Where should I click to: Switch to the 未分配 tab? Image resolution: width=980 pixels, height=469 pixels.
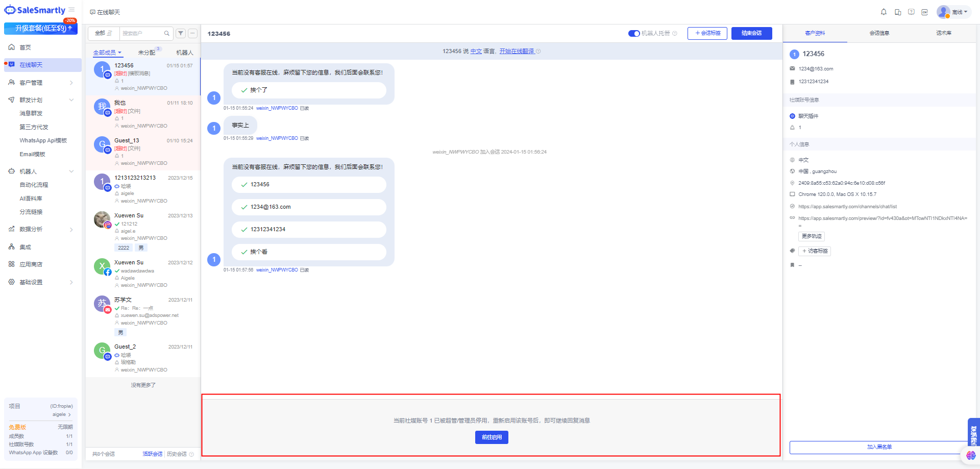pos(146,53)
